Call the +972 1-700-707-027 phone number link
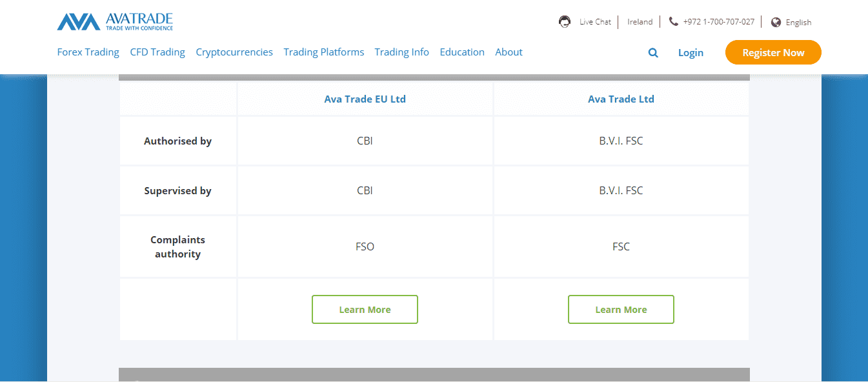 pyautogui.click(x=718, y=21)
